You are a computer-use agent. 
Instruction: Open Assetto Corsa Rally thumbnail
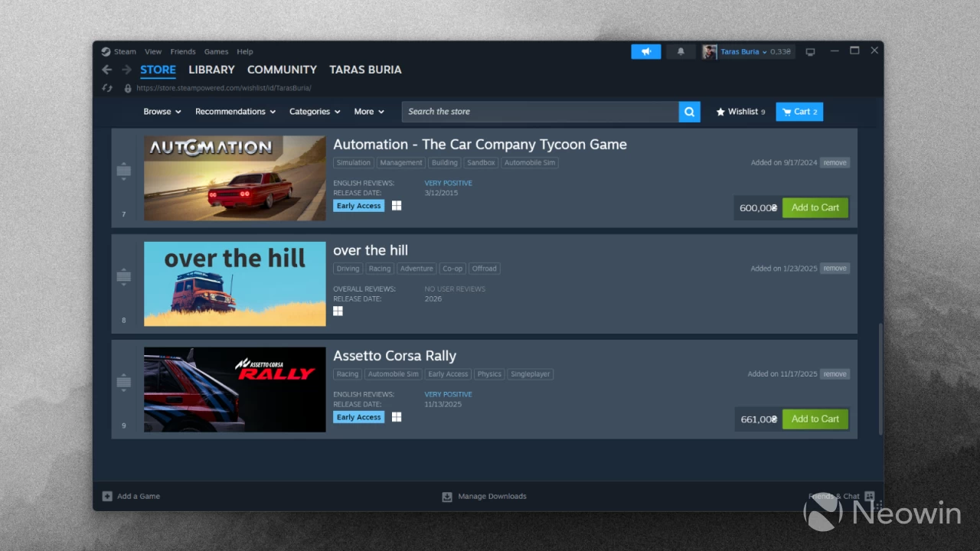point(235,390)
